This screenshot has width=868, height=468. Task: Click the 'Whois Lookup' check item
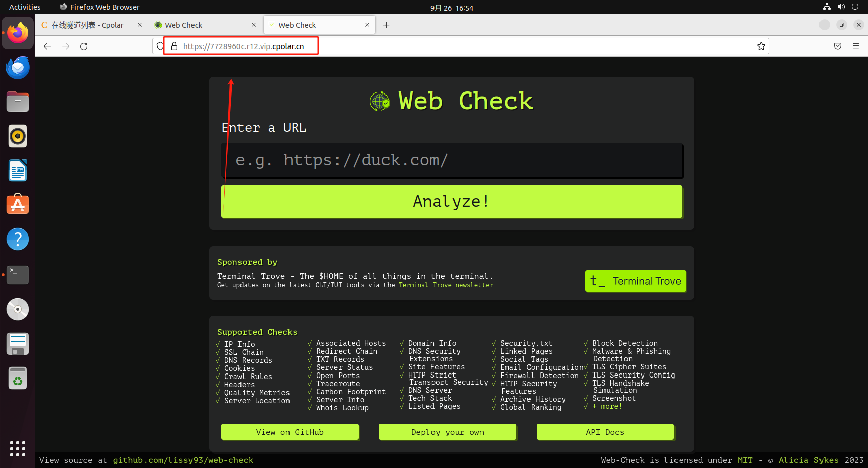pyautogui.click(x=343, y=408)
